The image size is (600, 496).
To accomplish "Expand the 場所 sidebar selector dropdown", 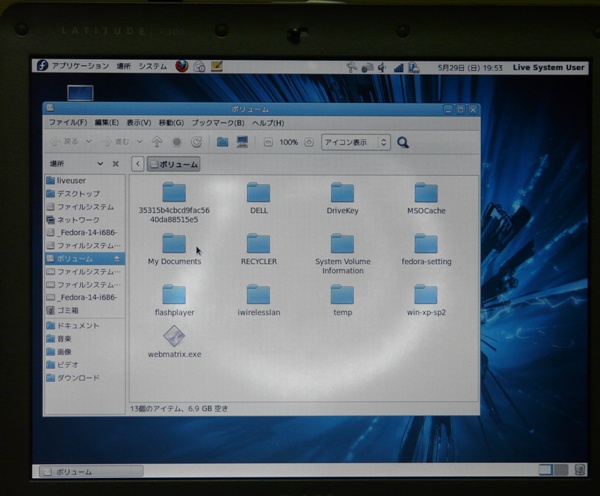I will click(x=99, y=164).
